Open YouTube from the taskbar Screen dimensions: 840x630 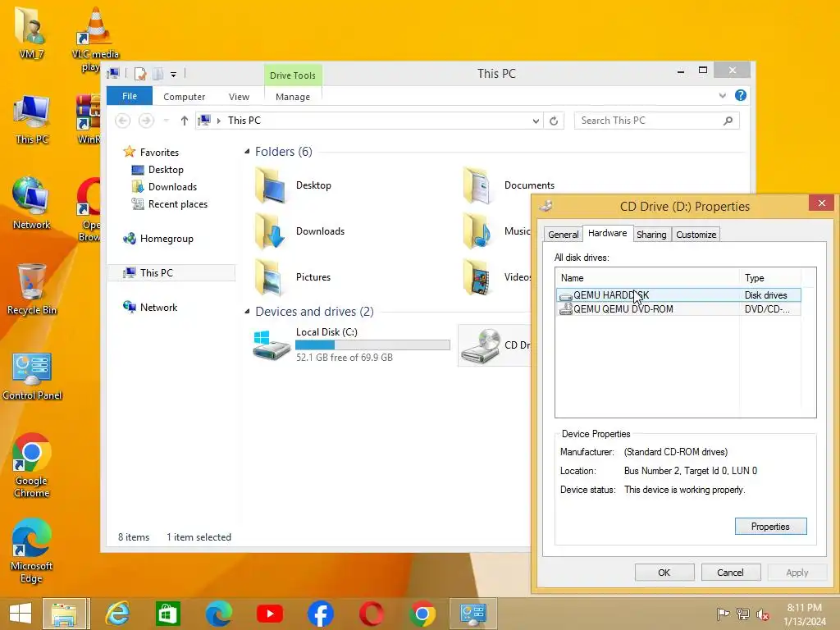269,614
